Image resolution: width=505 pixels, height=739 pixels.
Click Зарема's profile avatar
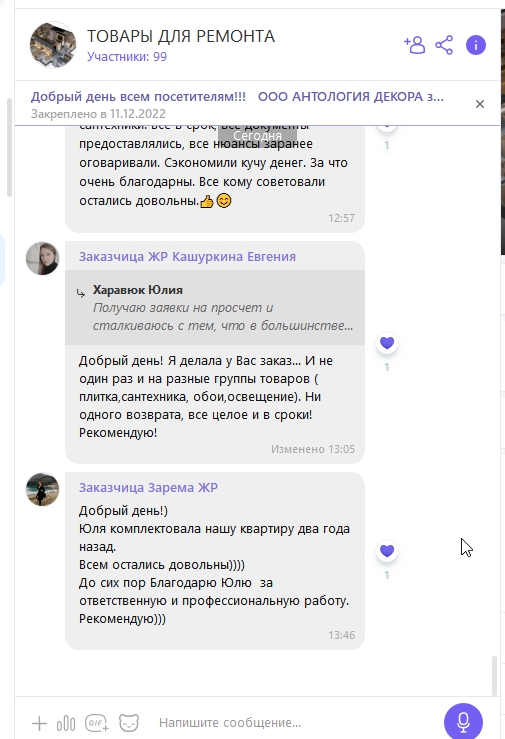(42, 490)
